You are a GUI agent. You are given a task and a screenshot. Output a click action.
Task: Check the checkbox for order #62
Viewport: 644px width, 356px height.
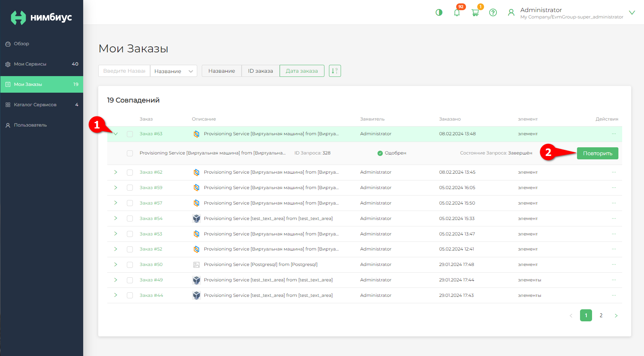tap(130, 173)
